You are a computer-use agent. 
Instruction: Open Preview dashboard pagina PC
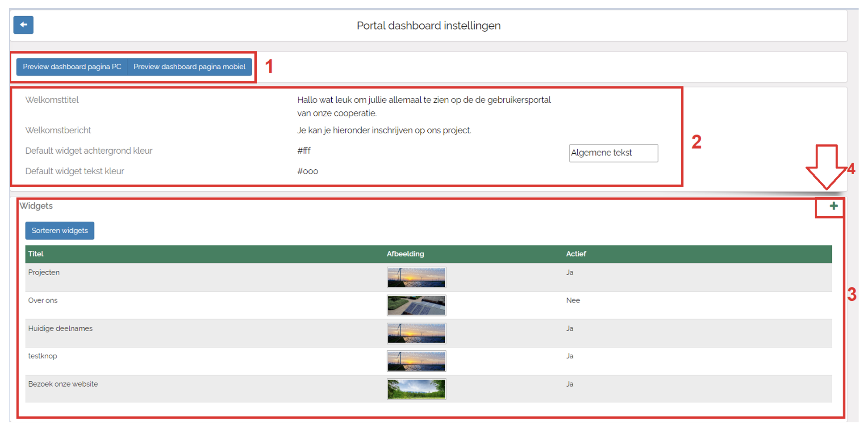pyautogui.click(x=72, y=67)
